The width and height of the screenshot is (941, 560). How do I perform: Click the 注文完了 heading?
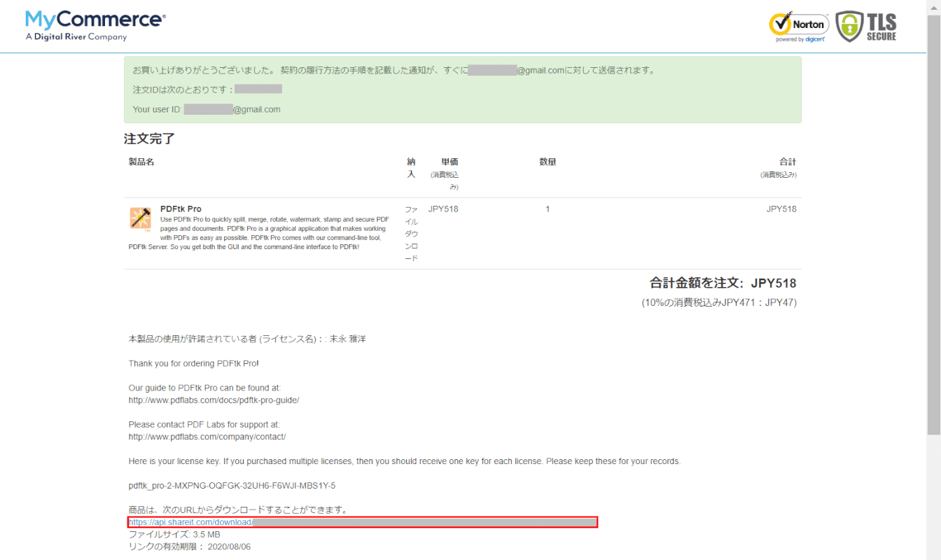(x=149, y=139)
